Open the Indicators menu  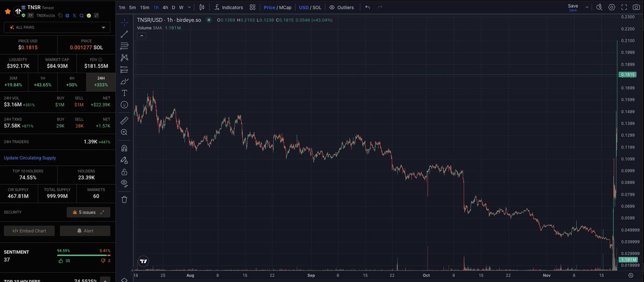[x=229, y=8]
